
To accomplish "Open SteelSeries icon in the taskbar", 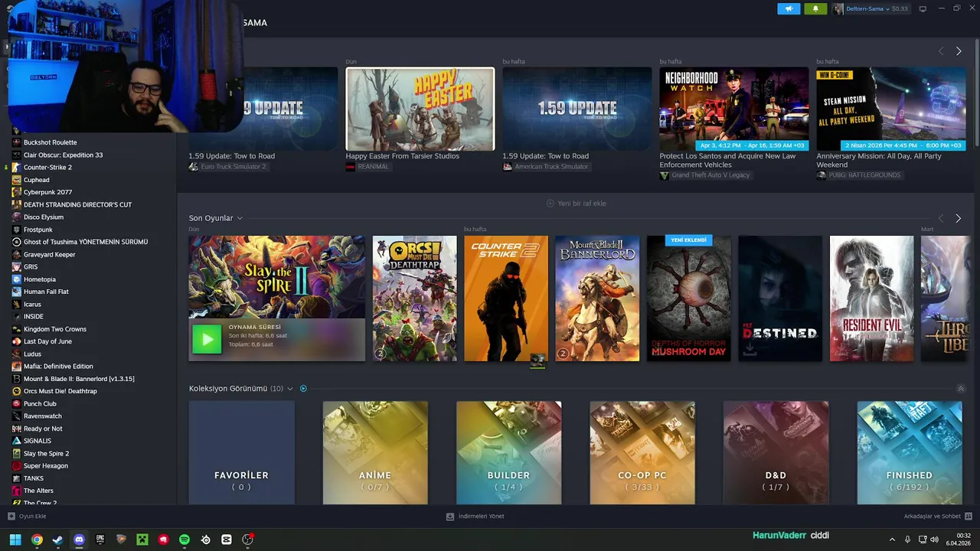I will [x=205, y=540].
